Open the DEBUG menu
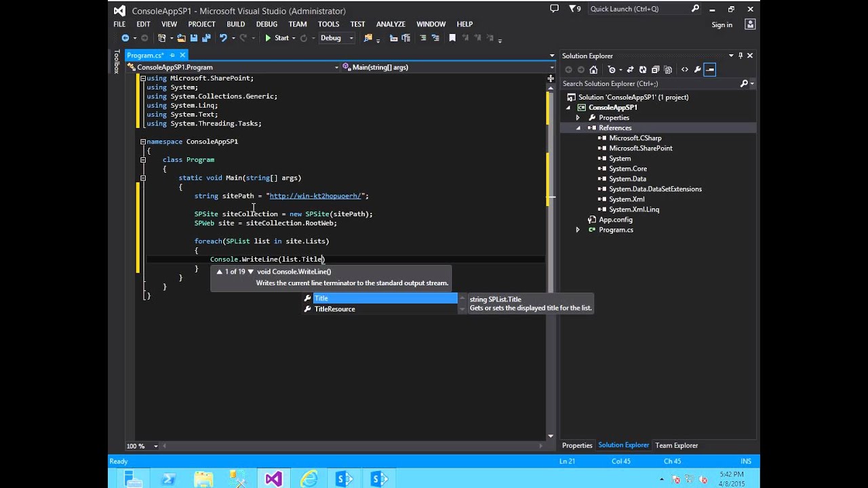 tap(267, 24)
